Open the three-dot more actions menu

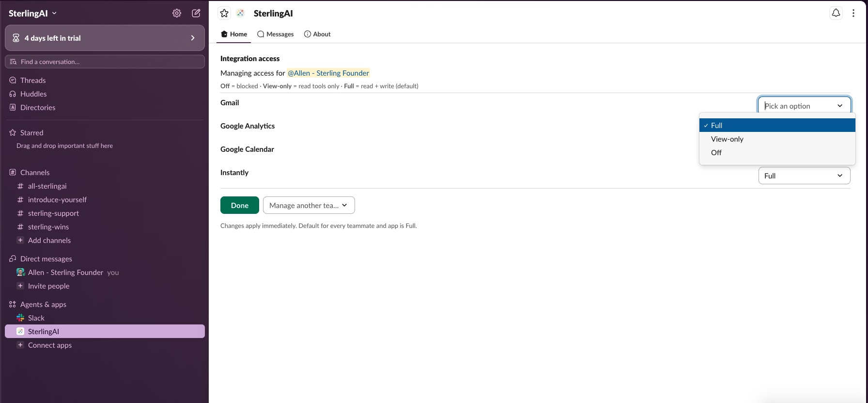coord(853,13)
